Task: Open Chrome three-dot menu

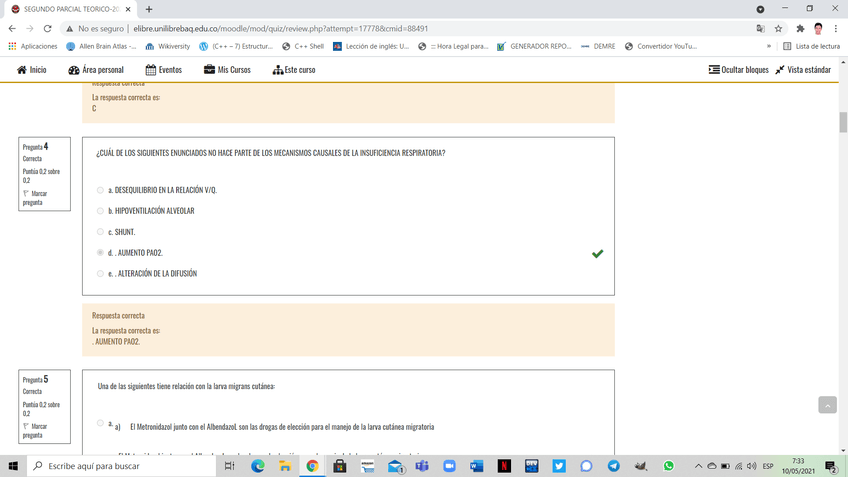Action: point(836,29)
